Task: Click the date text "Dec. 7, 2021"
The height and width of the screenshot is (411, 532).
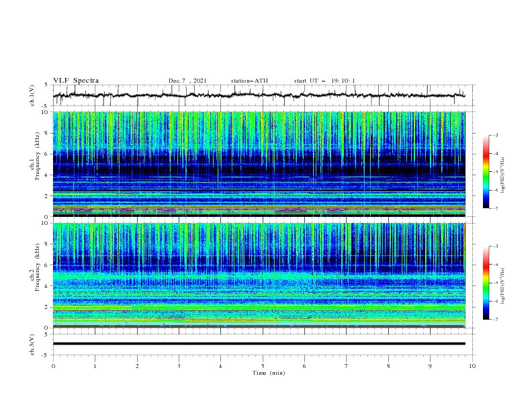Action: (187, 81)
